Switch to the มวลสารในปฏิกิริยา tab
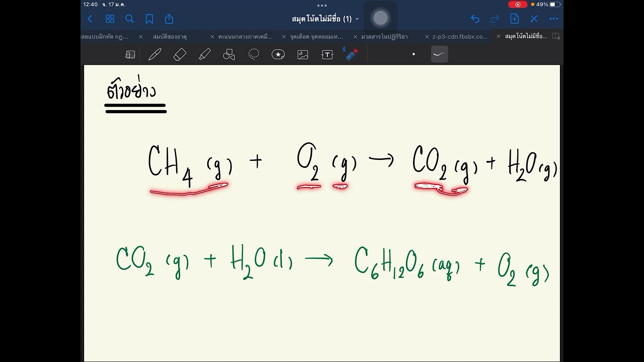 pyautogui.click(x=384, y=37)
